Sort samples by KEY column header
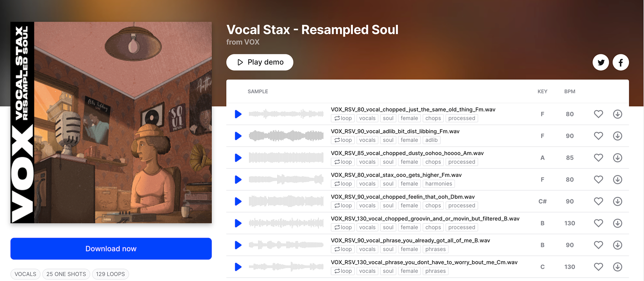The width and height of the screenshot is (644, 281). [x=542, y=92]
